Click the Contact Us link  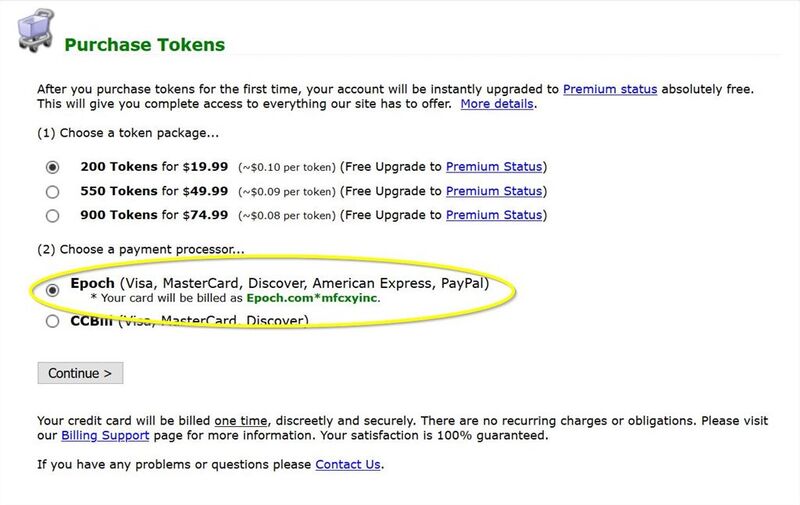coord(348,465)
